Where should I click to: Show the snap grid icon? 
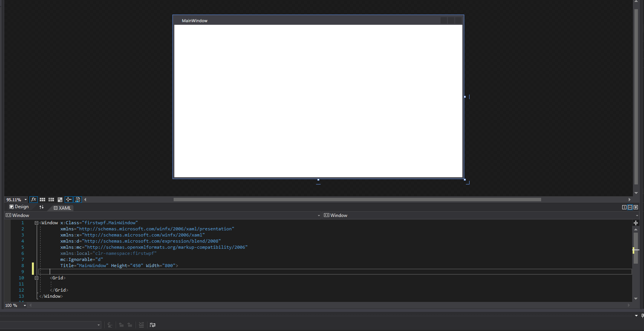point(42,199)
